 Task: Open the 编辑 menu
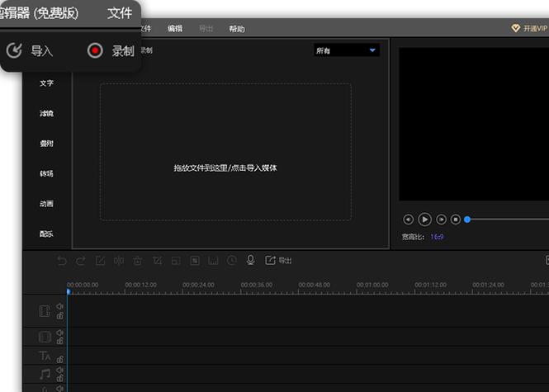[x=175, y=29]
